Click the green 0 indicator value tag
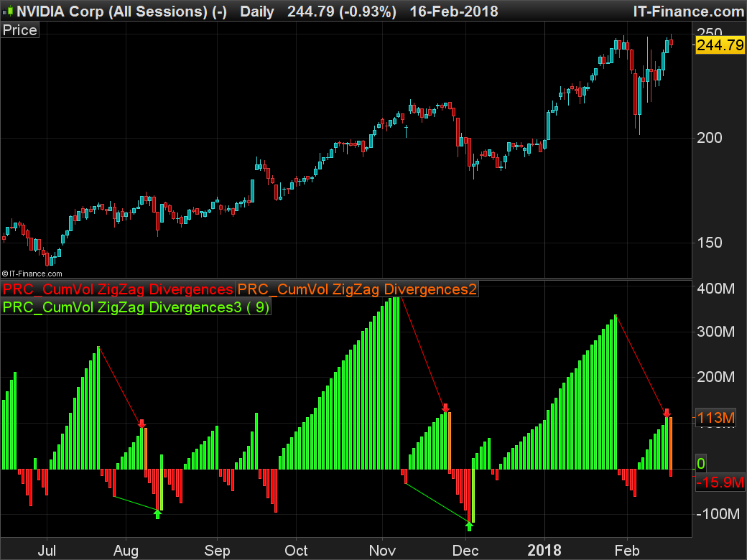 tap(701, 463)
